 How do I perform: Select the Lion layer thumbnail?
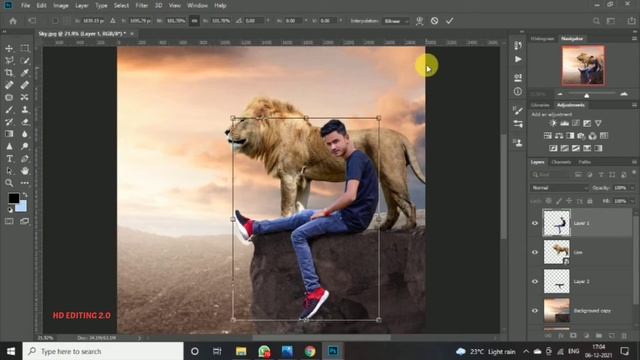(x=557, y=252)
